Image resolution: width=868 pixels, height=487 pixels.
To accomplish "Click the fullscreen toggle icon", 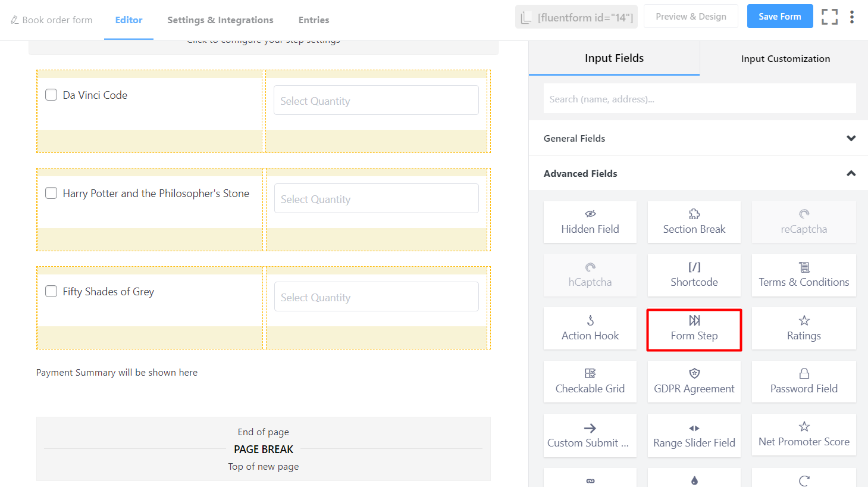I will click(x=829, y=17).
